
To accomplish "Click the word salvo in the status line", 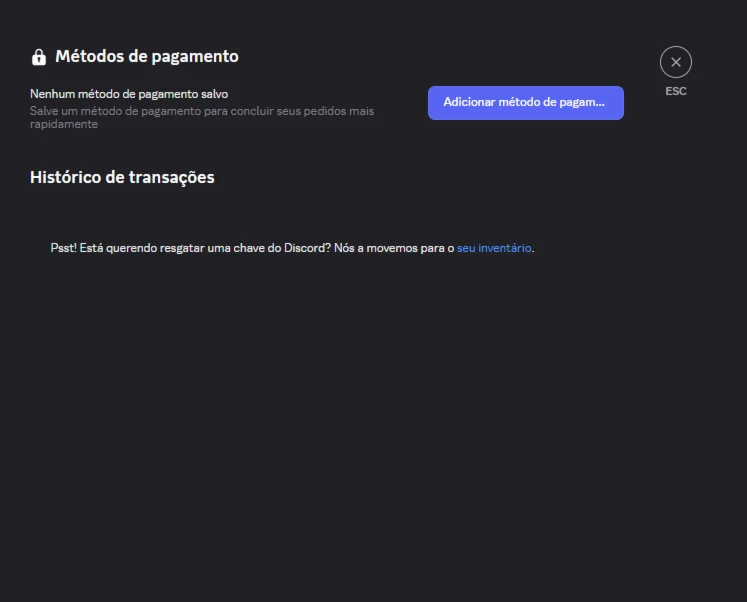I will coord(214,94).
